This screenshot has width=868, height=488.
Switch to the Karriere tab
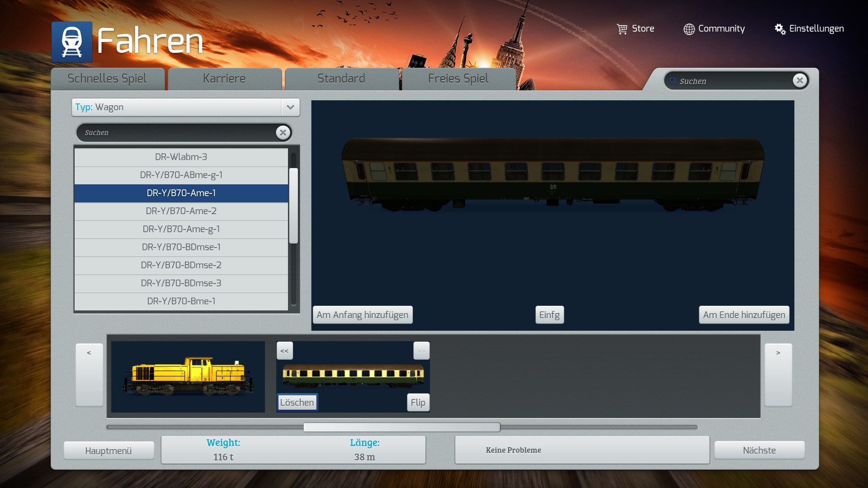coord(224,79)
